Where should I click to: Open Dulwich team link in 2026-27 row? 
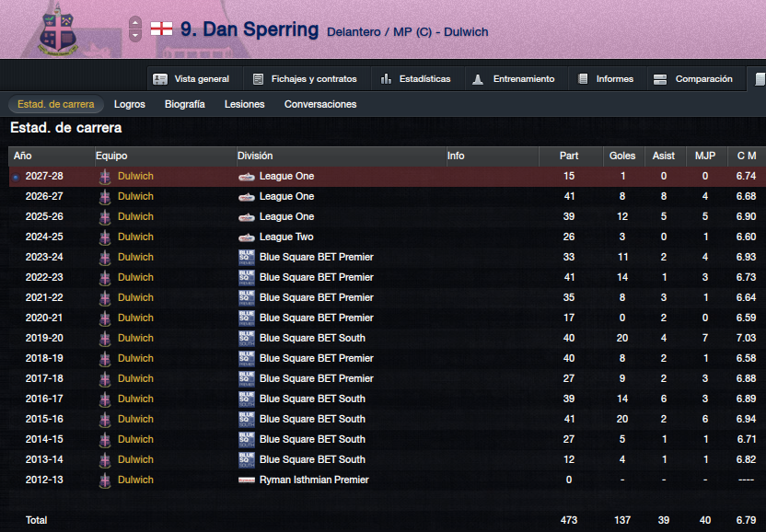tap(135, 196)
